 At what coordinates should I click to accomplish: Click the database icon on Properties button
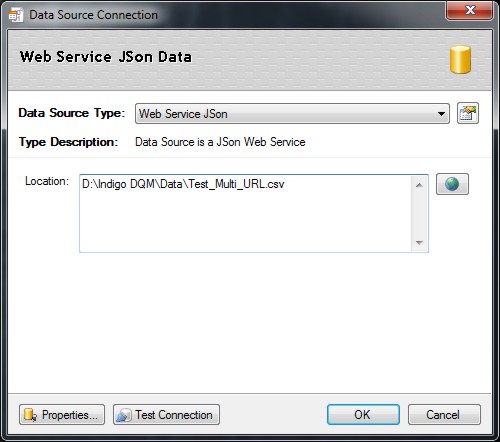30,415
